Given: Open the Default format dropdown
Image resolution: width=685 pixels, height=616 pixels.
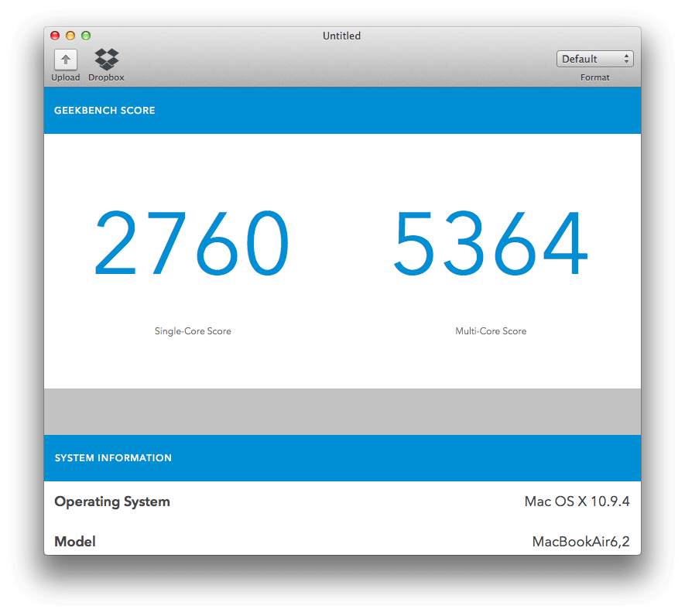Looking at the screenshot, I should [x=595, y=59].
